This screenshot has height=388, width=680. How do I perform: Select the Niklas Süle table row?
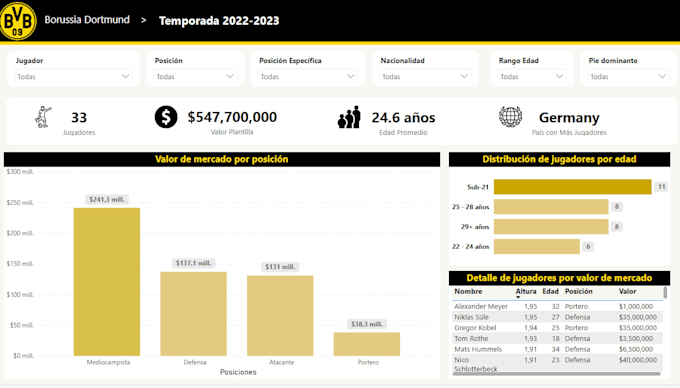(x=557, y=317)
